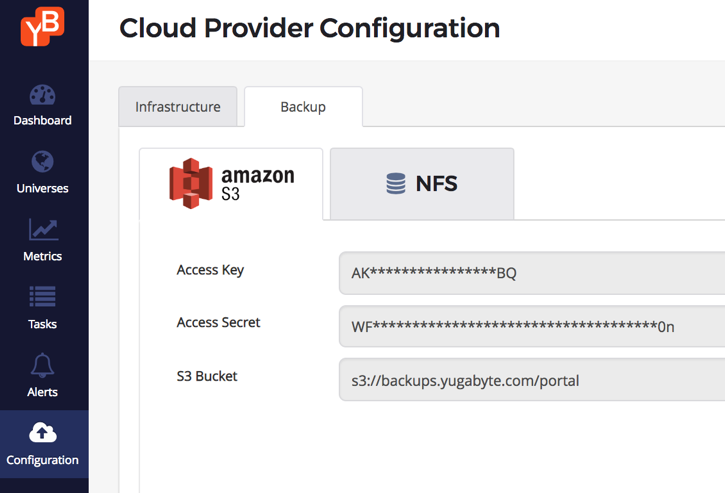Click the 'Alerts' sidebar label
Viewport: 725px width, 493px height.
pos(42,392)
